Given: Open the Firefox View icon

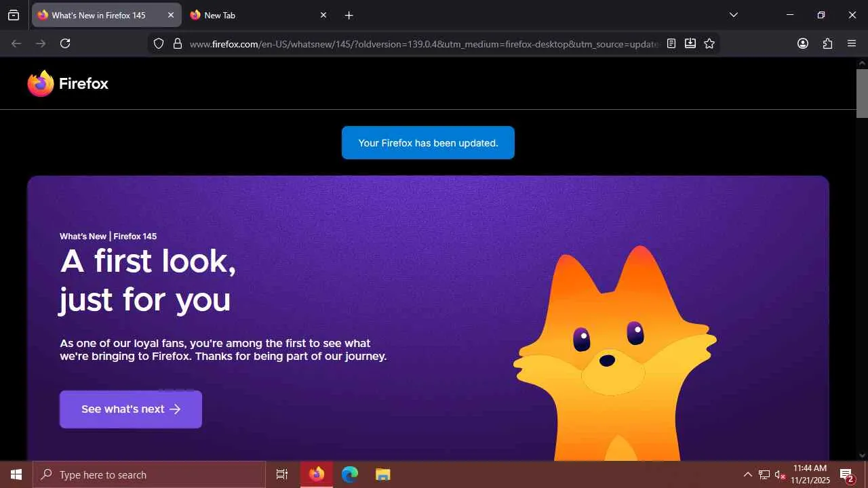Looking at the screenshot, I should click(x=14, y=15).
